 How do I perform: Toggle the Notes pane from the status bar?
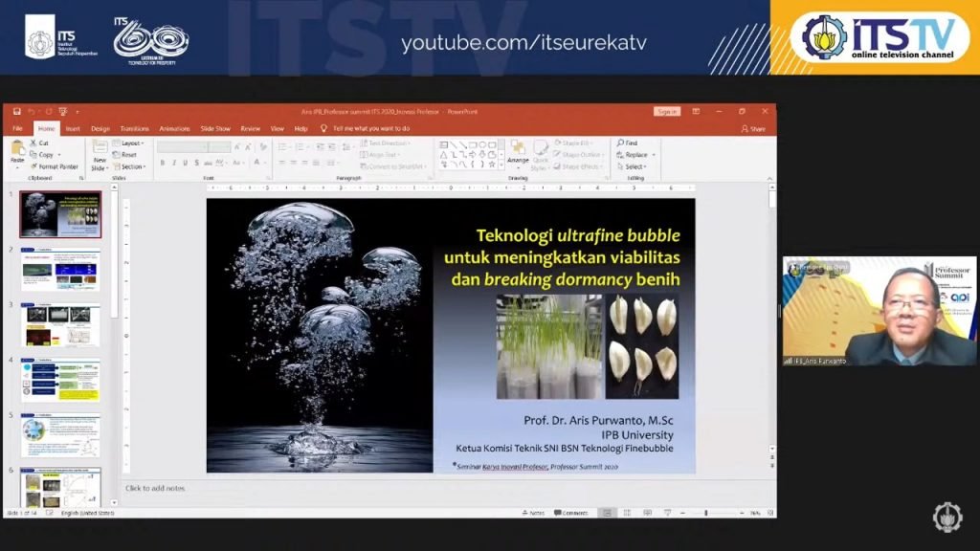click(532, 511)
